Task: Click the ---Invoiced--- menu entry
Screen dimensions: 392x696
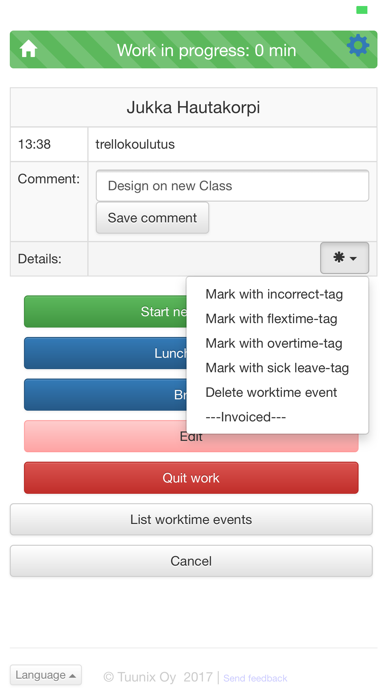Action: click(245, 417)
